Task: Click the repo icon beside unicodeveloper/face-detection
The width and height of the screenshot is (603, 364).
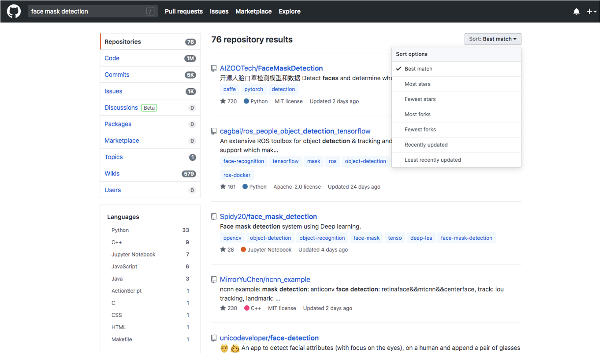Action: point(214,338)
